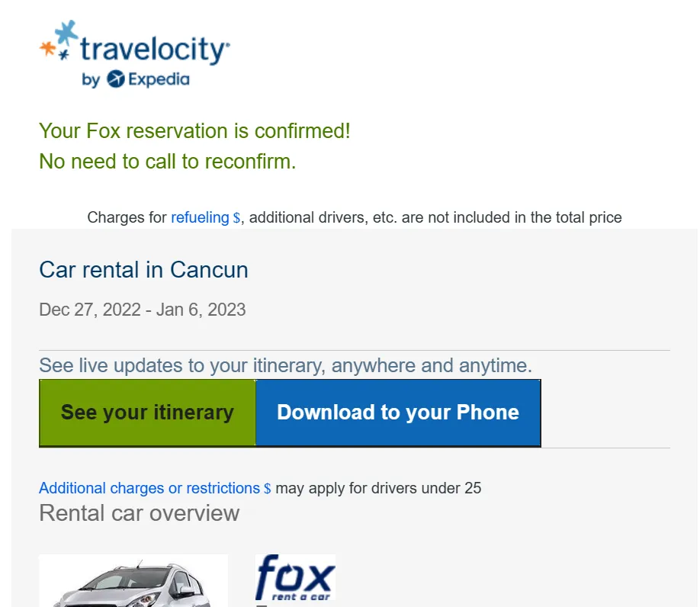The height and width of the screenshot is (607, 700).
Task: Click dollar icon beside Additional charges link
Action: coord(268,489)
